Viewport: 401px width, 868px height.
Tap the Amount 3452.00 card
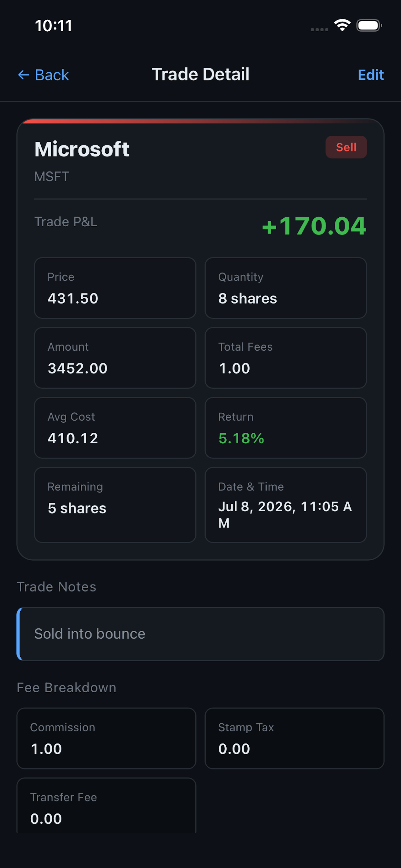point(115,358)
